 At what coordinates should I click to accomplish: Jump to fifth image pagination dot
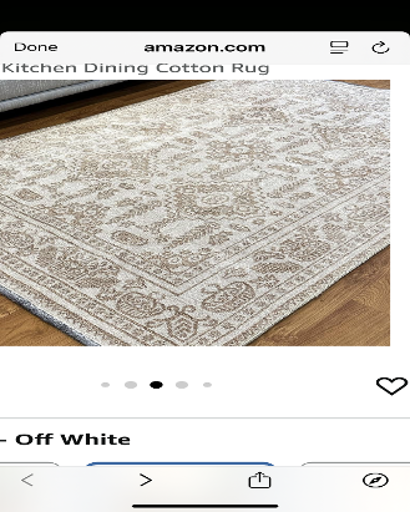(x=207, y=385)
